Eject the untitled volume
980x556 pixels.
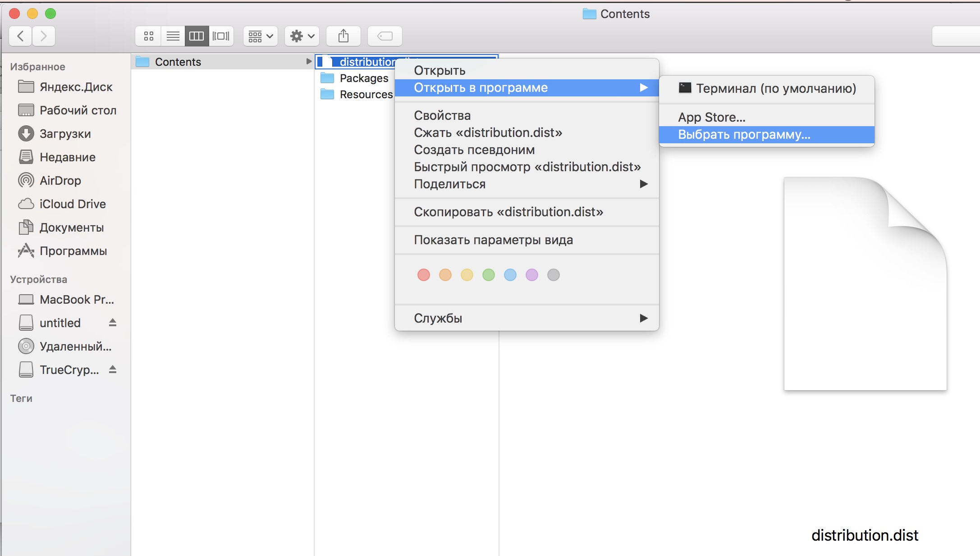(x=113, y=323)
